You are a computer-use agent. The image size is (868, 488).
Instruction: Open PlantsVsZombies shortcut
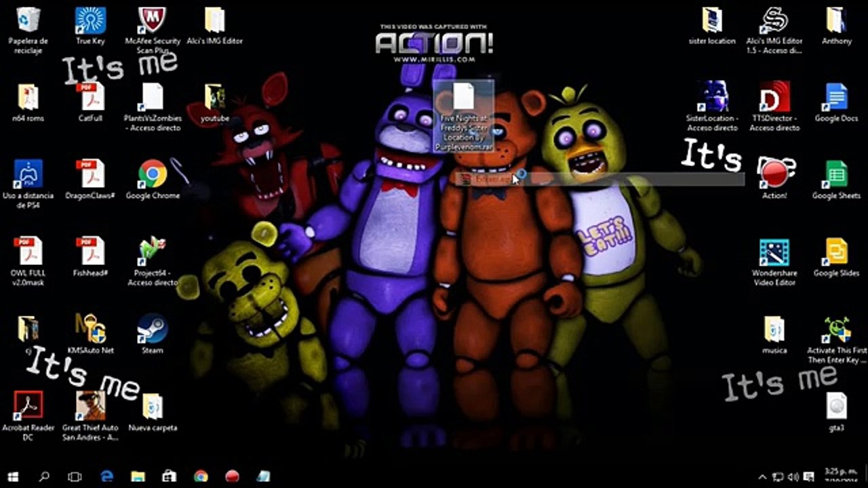click(153, 107)
